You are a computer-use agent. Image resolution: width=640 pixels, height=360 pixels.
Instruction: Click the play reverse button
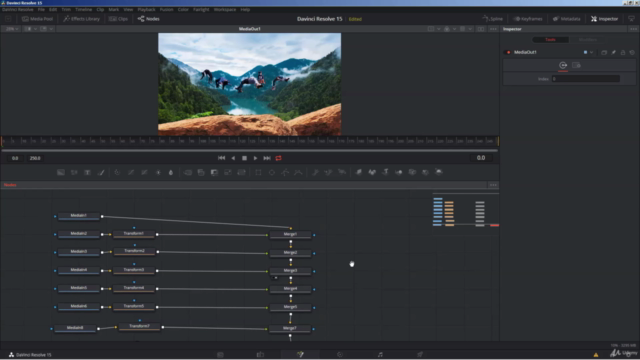[233, 158]
